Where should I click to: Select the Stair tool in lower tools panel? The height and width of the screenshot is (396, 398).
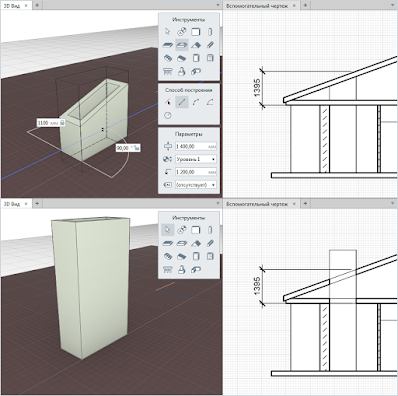[167, 256]
